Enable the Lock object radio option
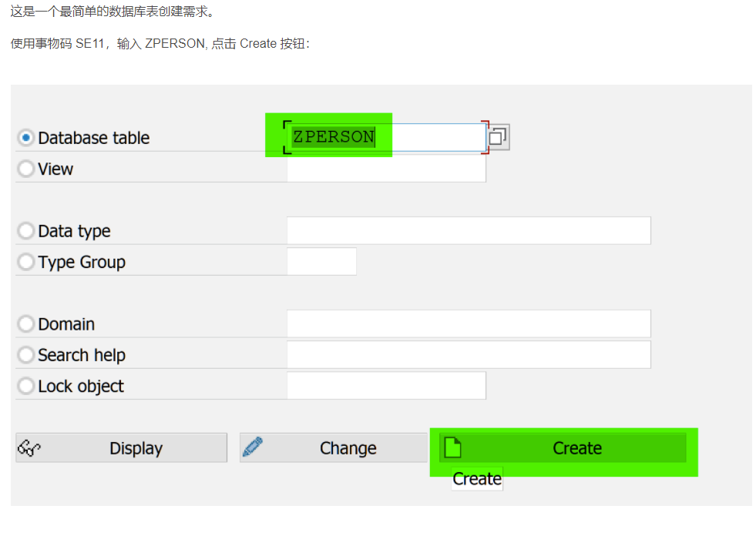The image size is (756, 536). click(x=26, y=386)
